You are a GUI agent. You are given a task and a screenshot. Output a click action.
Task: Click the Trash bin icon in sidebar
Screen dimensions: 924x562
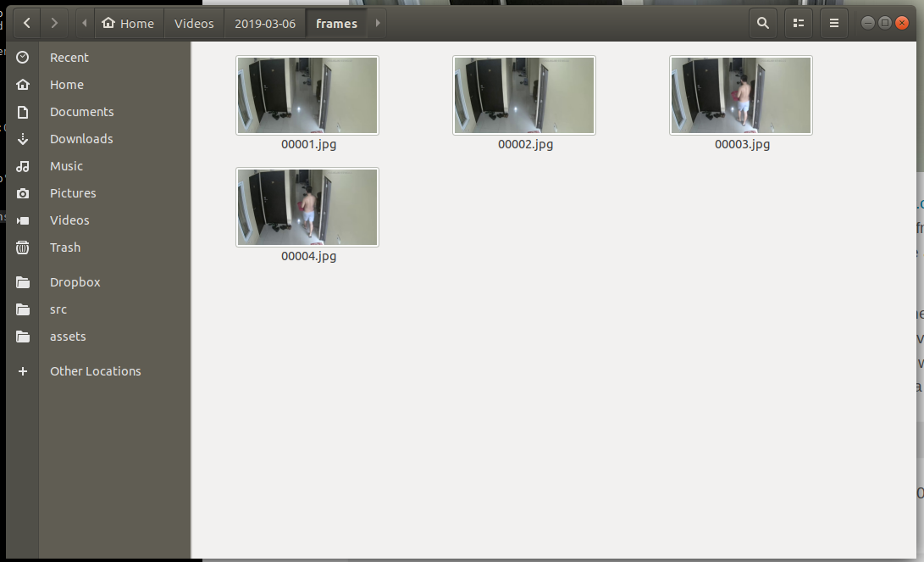tap(22, 247)
